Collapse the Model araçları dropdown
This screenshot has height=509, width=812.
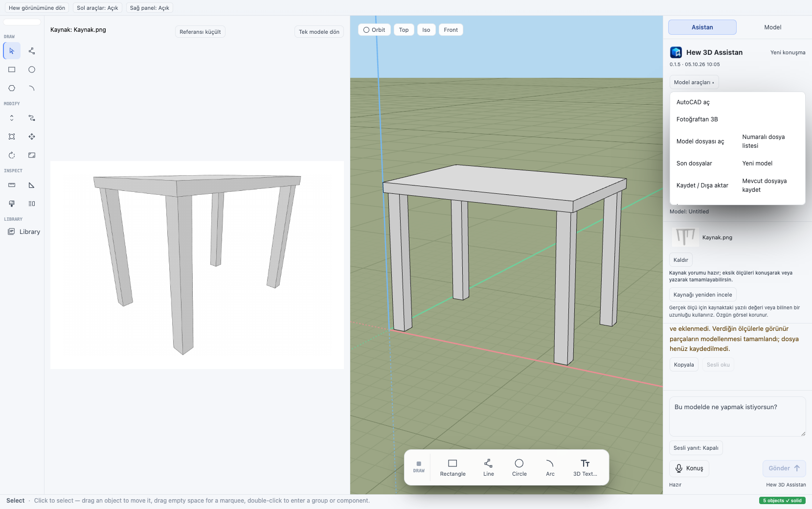(694, 82)
